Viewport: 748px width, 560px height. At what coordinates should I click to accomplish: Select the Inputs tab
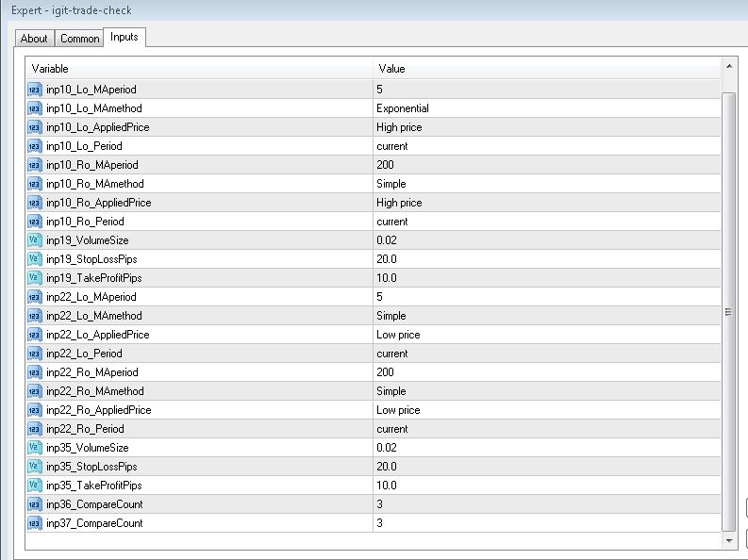tap(124, 37)
